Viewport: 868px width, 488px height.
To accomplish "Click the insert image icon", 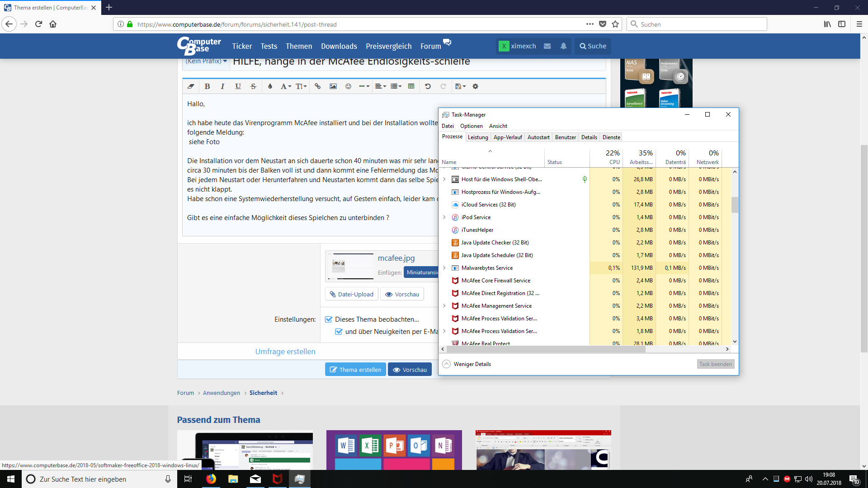I will coord(333,86).
